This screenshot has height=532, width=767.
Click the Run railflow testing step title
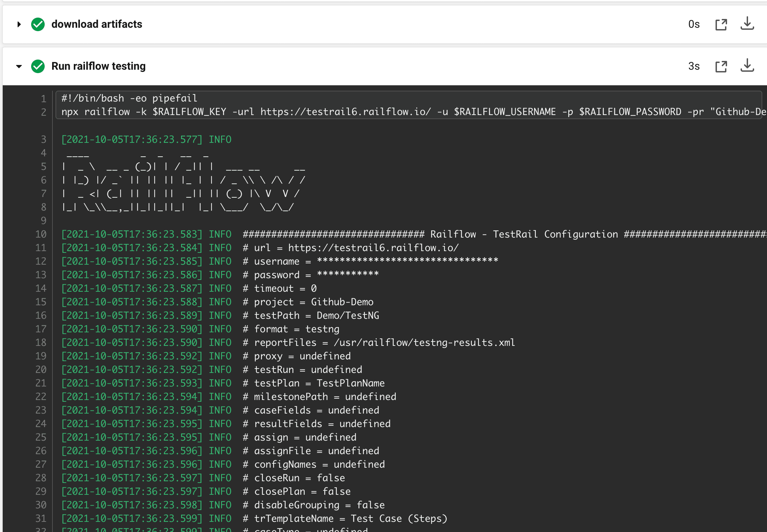pos(98,66)
